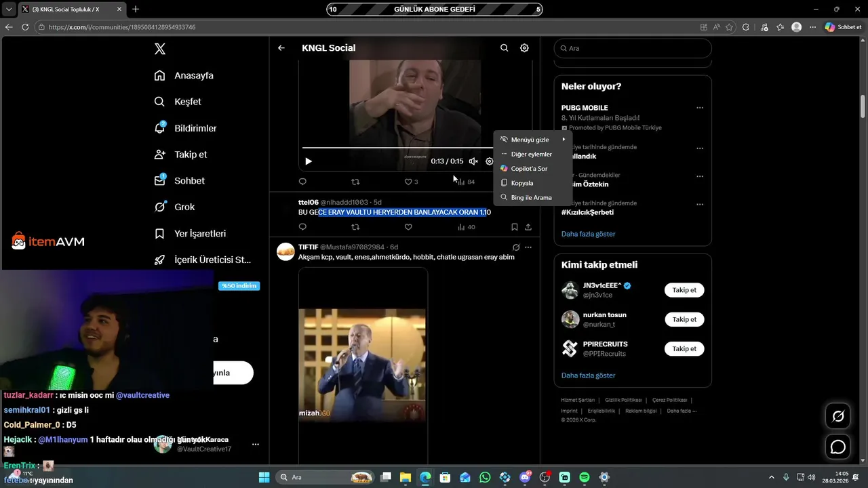Screen dimensions: 868x488
Task: Follow nurkan tosun with Takip et
Action: pos(684,319)
